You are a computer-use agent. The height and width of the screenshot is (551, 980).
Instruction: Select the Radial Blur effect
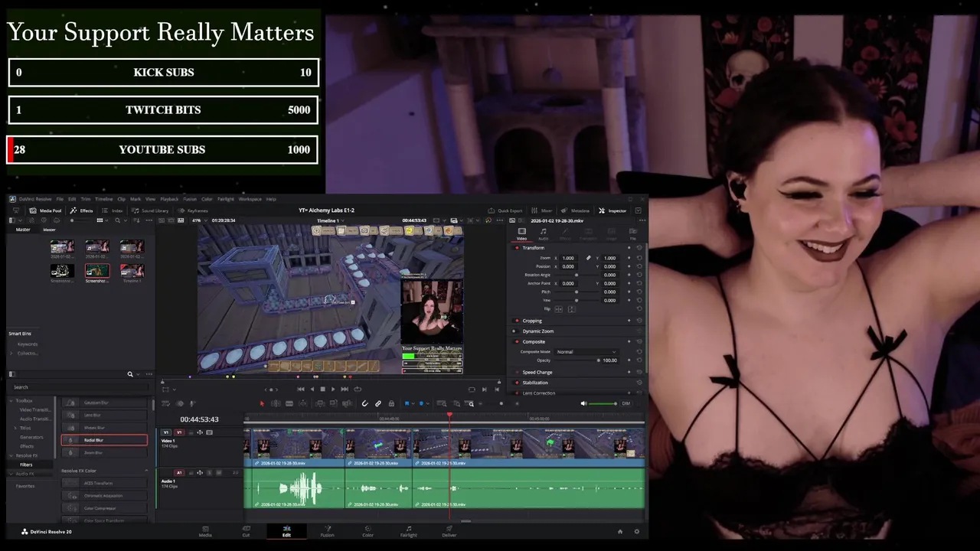pyautogui.click(x=104, y=440)
